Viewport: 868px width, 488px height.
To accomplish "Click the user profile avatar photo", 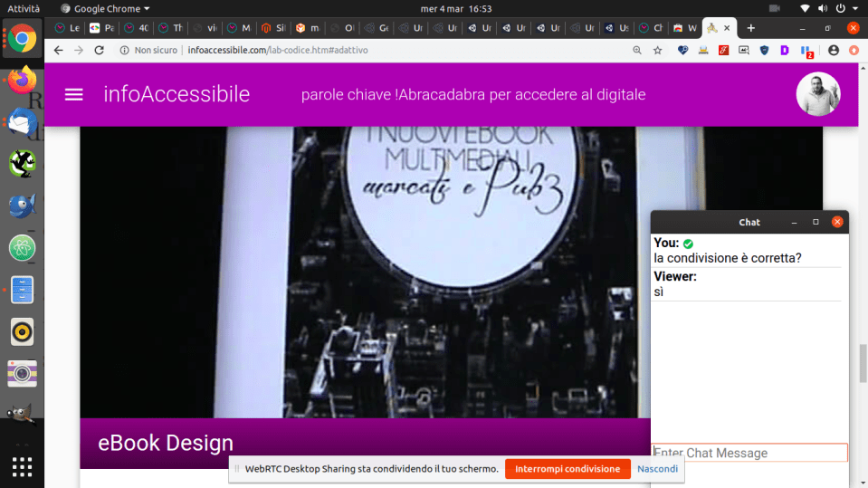I will 817,94.
